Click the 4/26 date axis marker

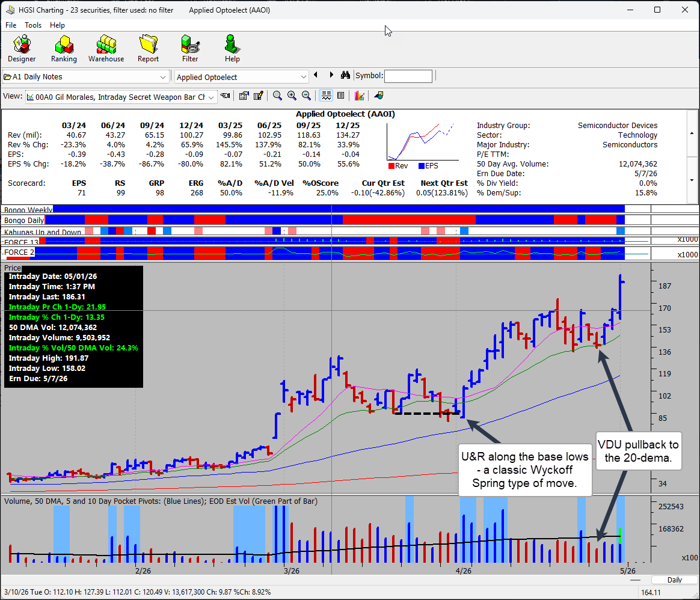pyautogui.click(x=464, y=571)
